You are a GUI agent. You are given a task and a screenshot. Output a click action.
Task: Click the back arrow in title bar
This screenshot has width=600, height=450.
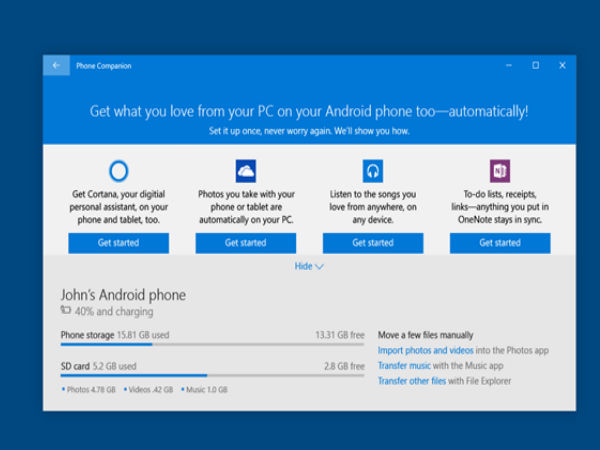(56, 66)
